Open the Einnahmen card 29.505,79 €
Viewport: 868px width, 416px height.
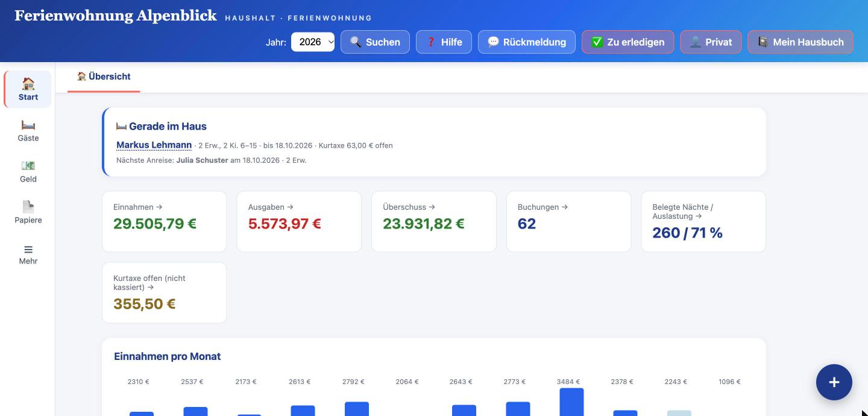(165, 221)
